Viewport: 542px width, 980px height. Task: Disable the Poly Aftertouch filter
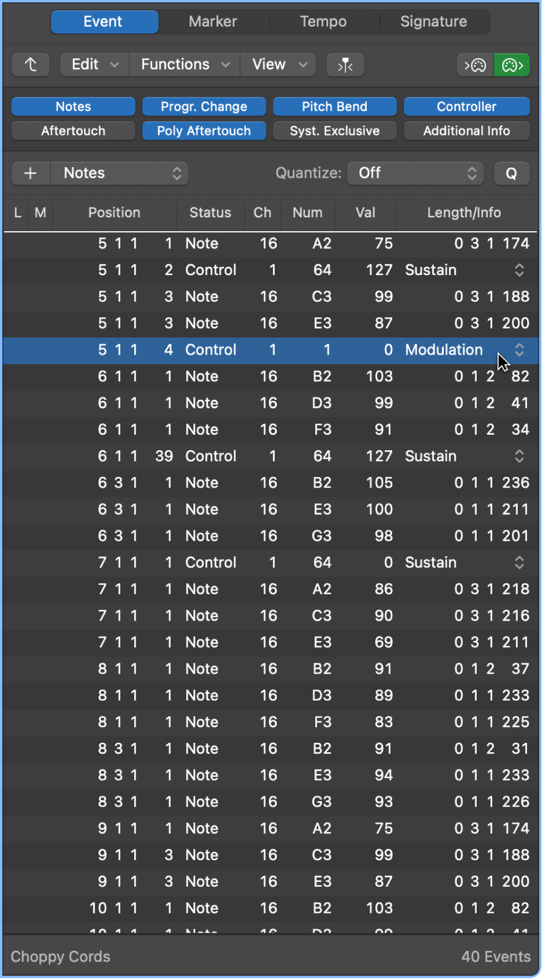[x=204, y=130]
